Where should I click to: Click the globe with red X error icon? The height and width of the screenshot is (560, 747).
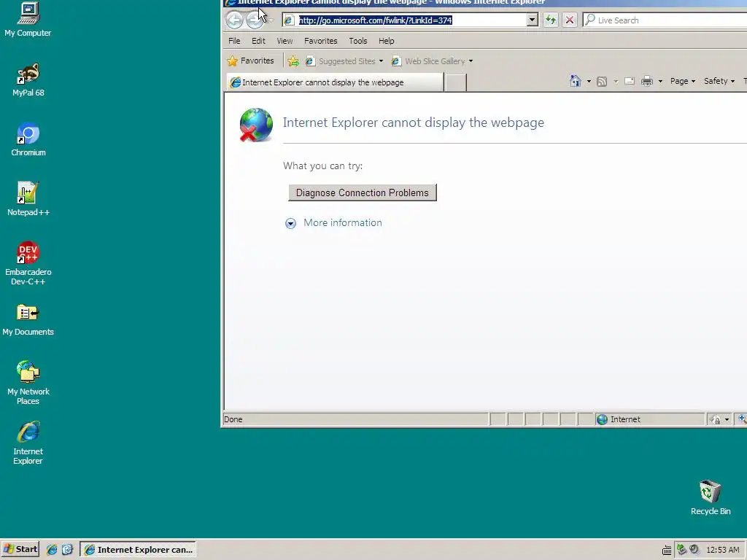tap(256, 125)
